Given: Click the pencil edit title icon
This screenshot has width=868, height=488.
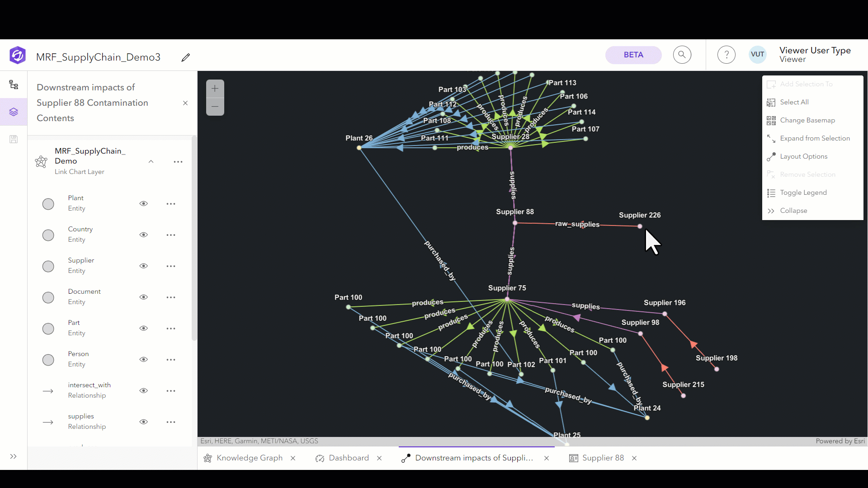Looking at the screenshot, I should (185, 57).
